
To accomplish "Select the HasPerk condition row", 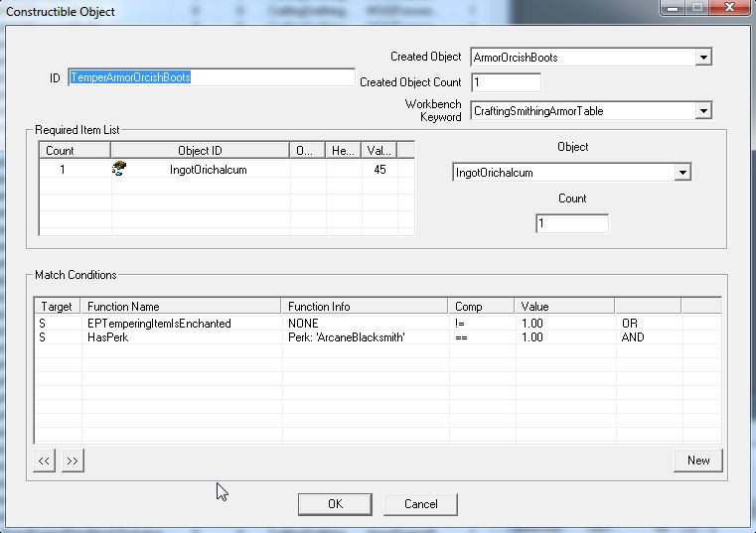I will click(378, 337).
